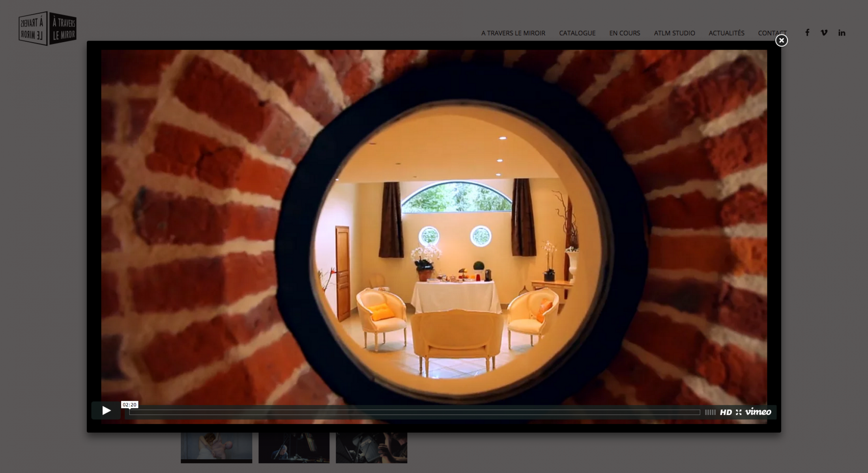Open the Vimeo logo link

pyautogui.click(x=758, y=412)
